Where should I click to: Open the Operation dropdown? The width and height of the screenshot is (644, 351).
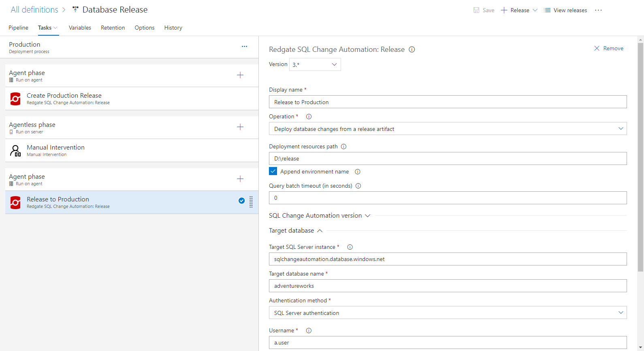(448, 129)
